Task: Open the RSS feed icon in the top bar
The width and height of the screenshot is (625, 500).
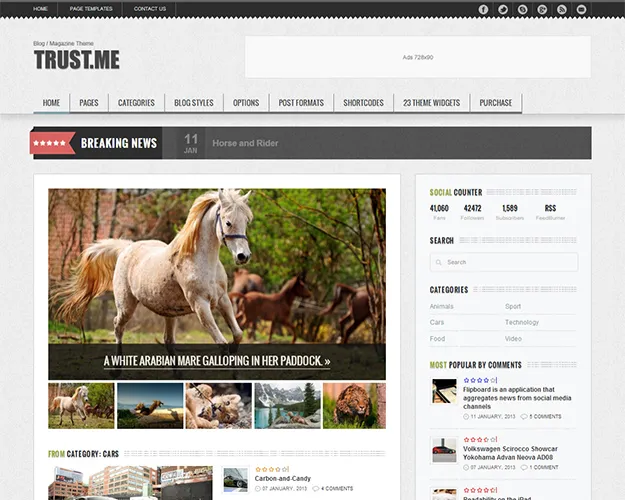Action: [x=562, y=9]
